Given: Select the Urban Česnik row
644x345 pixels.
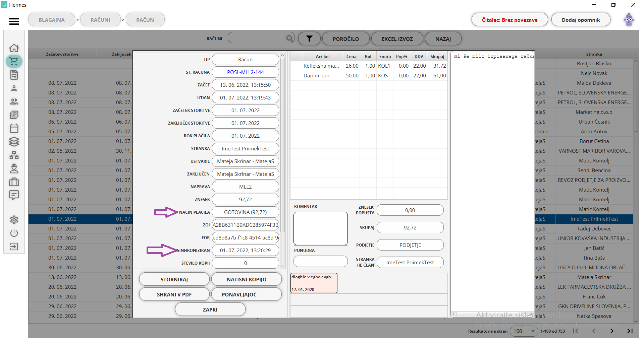Looking at the screenshot, I should 594,122.
